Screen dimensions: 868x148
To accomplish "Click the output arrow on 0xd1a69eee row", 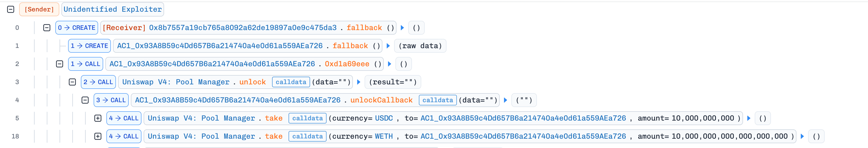I will [x=389, y=64].
